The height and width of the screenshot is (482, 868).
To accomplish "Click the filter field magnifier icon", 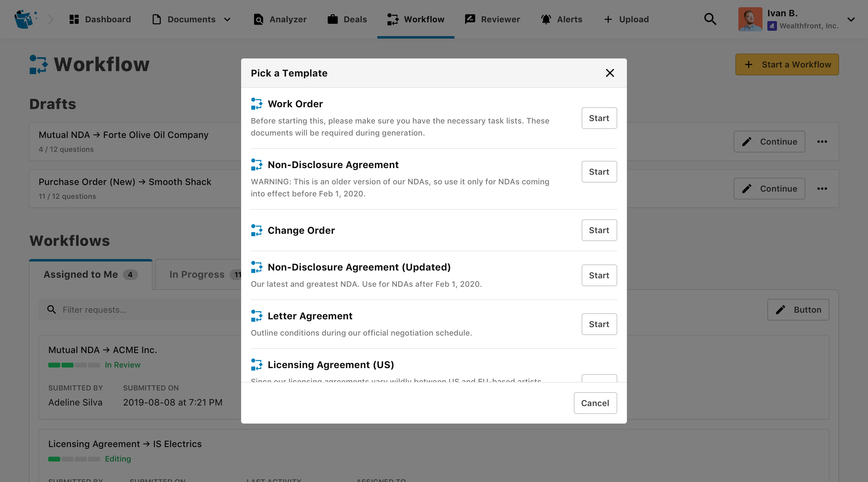I will (52, 310).
